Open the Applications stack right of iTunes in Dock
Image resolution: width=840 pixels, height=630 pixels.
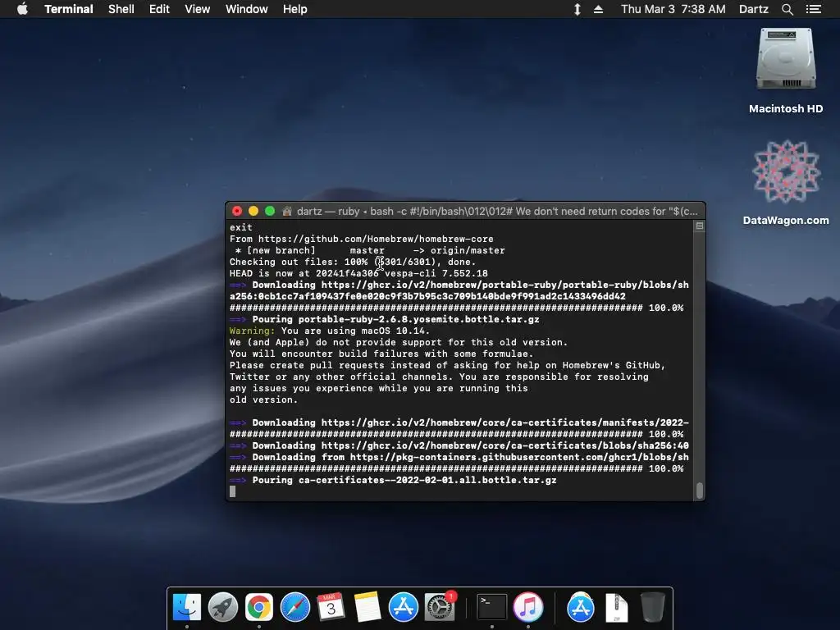point(580,607)
